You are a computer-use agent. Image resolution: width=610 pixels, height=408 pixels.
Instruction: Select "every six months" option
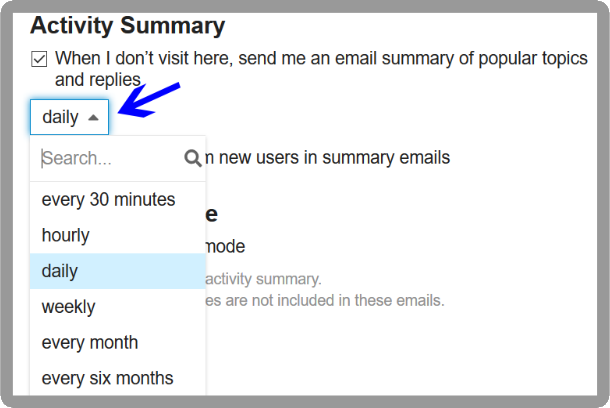[x=107, y=378]
